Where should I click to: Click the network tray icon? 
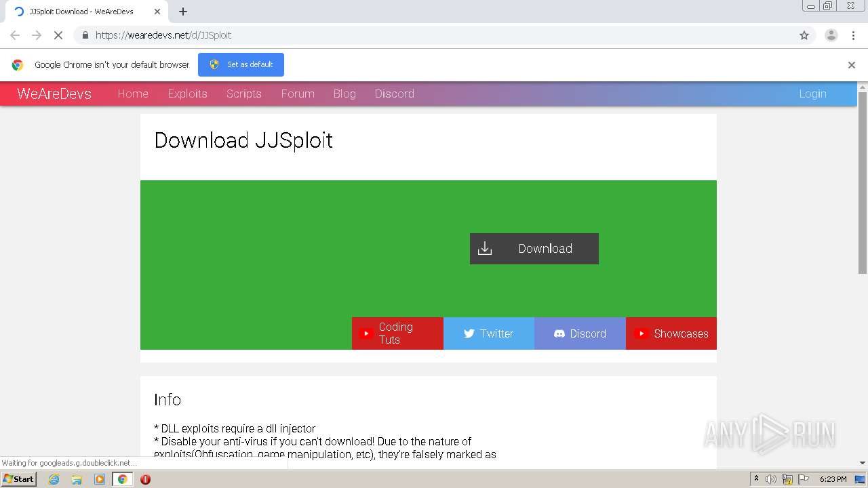pyautogui.click(x=787, y=479)
